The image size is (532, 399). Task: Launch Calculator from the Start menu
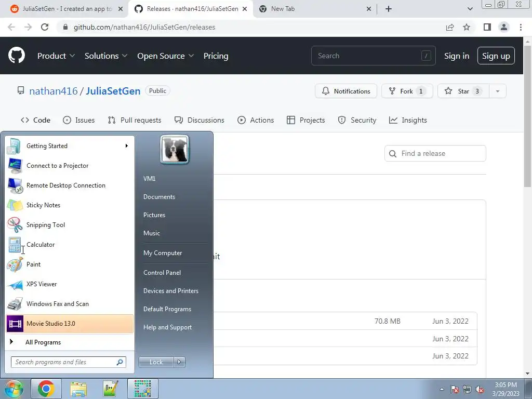coord(70,245)
